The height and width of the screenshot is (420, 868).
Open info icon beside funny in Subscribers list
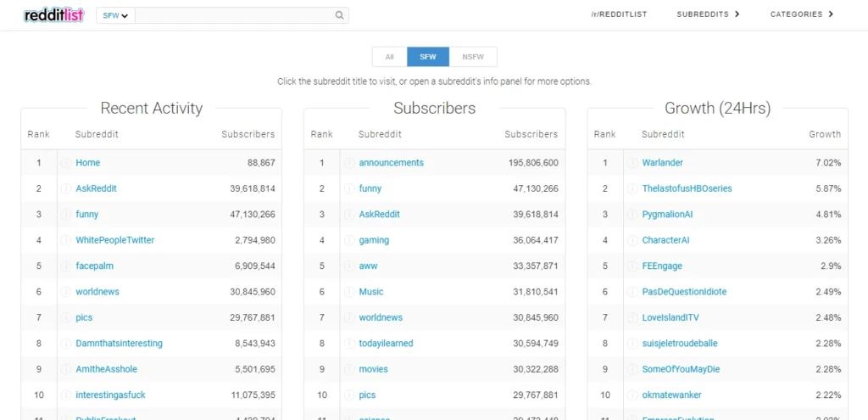click(x=349, y=188)
